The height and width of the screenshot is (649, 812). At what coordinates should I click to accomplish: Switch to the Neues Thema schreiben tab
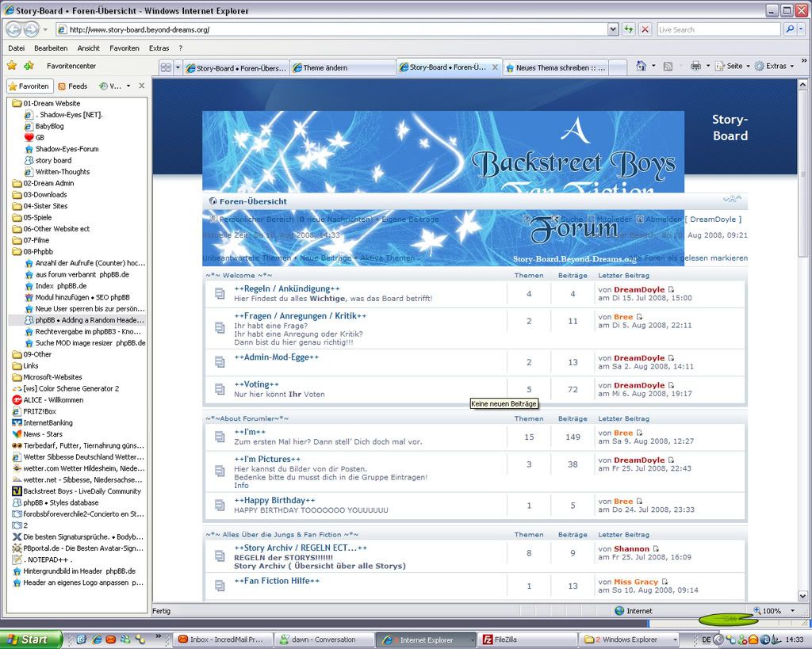point(554,68)
